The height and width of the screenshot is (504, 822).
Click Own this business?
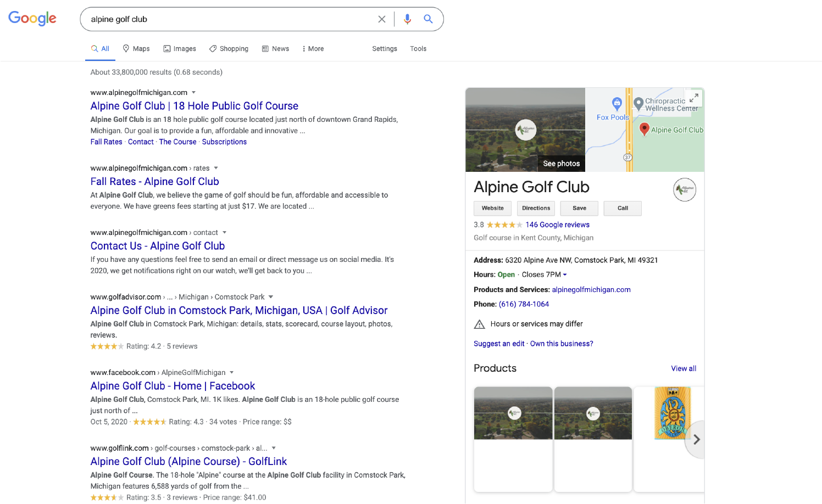562,344
